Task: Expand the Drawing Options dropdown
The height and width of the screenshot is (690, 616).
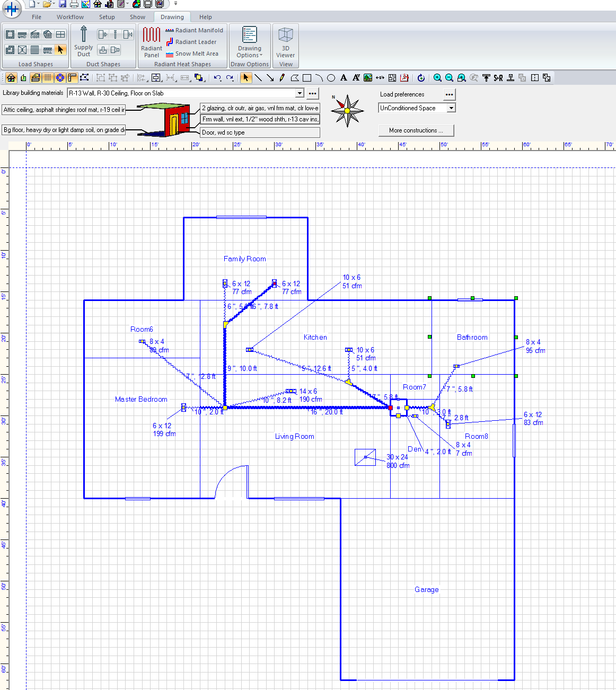Action: [x=250, y=42]
